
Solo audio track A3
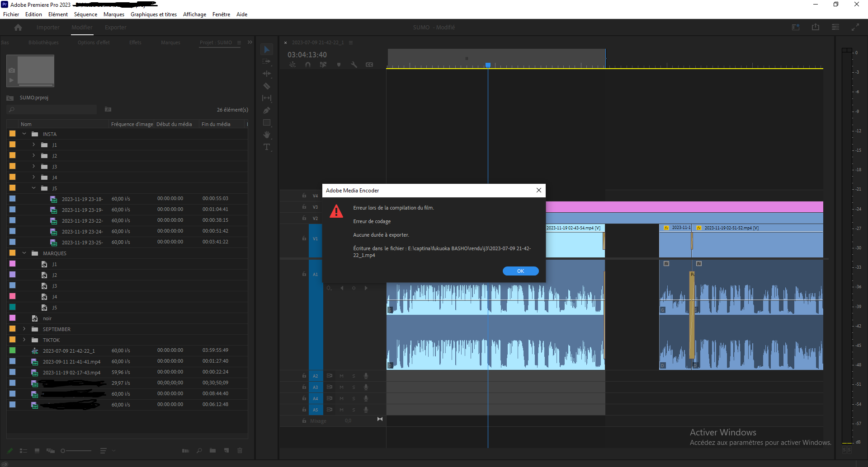coord(354,387)
